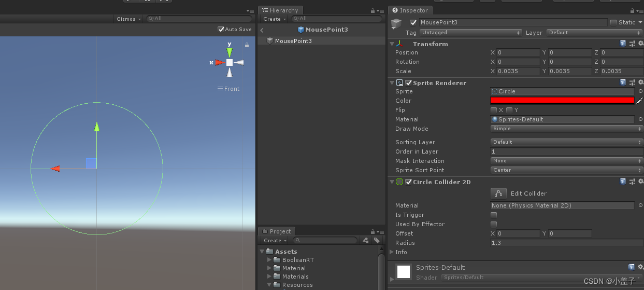The width and height of the screenshot is (644, 290).
Task: Switch to the Inspector tab
Action: [409, 10]
